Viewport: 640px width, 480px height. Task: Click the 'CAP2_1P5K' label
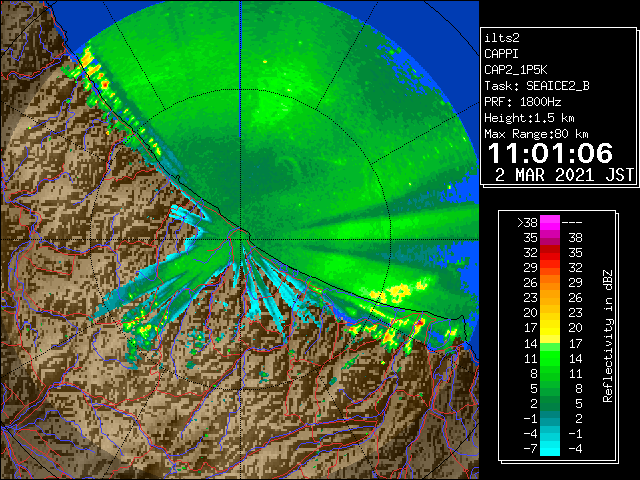516,70
